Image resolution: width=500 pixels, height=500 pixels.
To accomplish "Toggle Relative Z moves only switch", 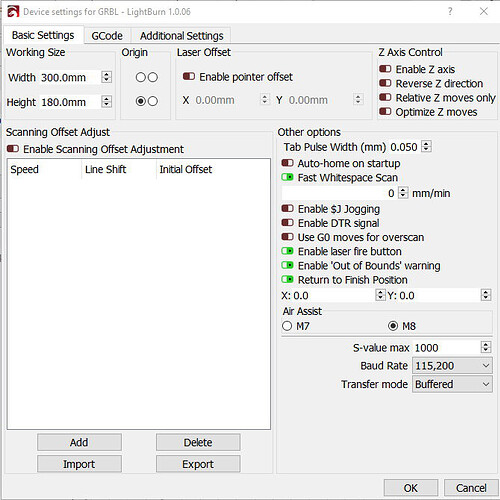I will click(385, 97).
